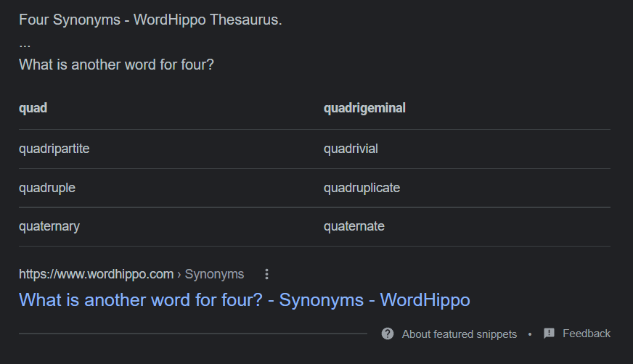The width and height of the screenshot is (633, 364).
Task: Open the three-dot options menu beside the URL
Action: click(266, 274)
